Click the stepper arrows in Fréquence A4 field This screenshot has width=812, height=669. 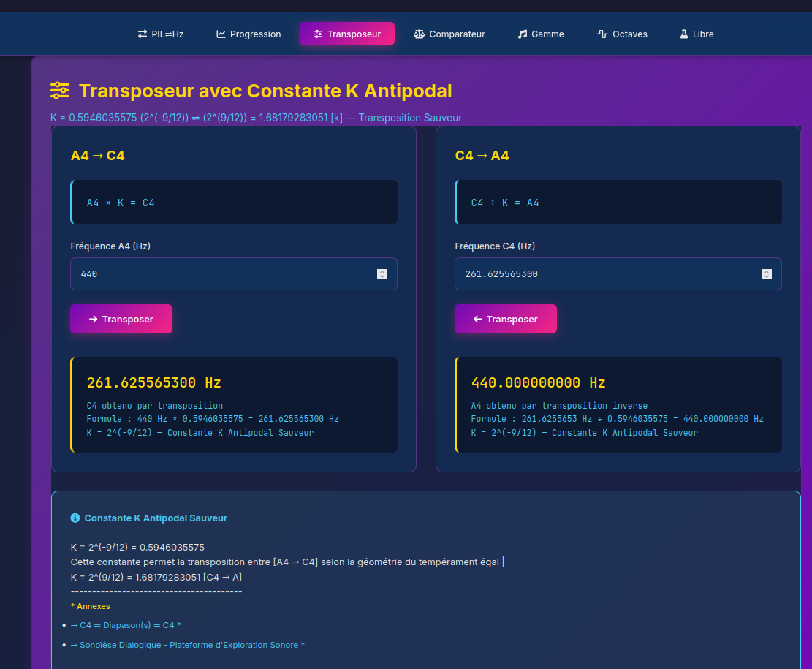pos(382,274)
